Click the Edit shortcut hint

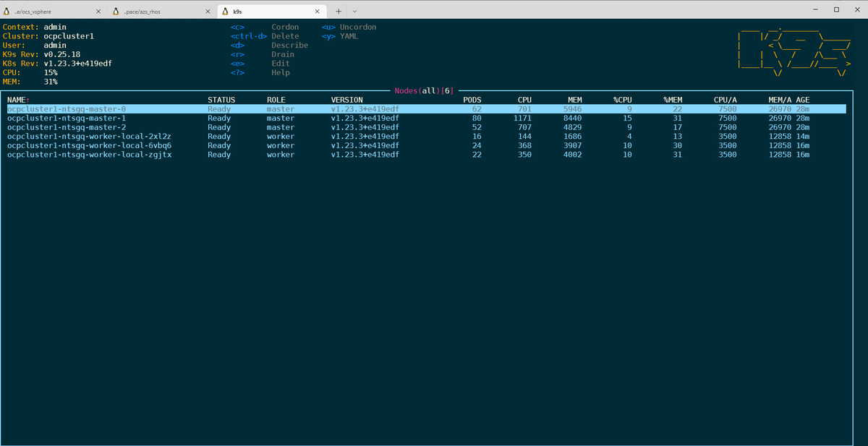pyautogui.click(x=281, y=64)
